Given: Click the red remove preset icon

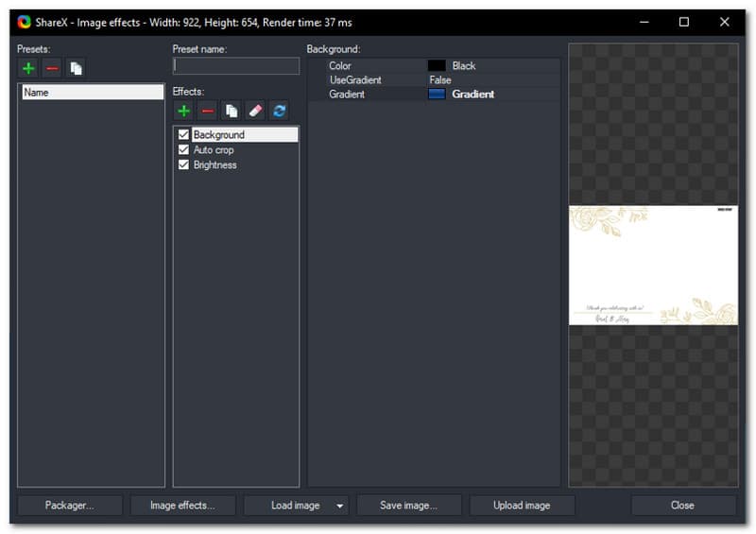Looking at the screenshot, I should click(52, 68).
